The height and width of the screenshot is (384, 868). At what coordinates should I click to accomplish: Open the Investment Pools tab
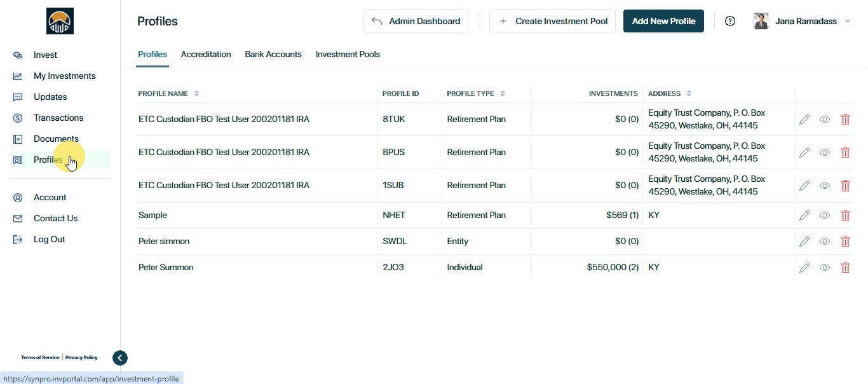[348, 55]
